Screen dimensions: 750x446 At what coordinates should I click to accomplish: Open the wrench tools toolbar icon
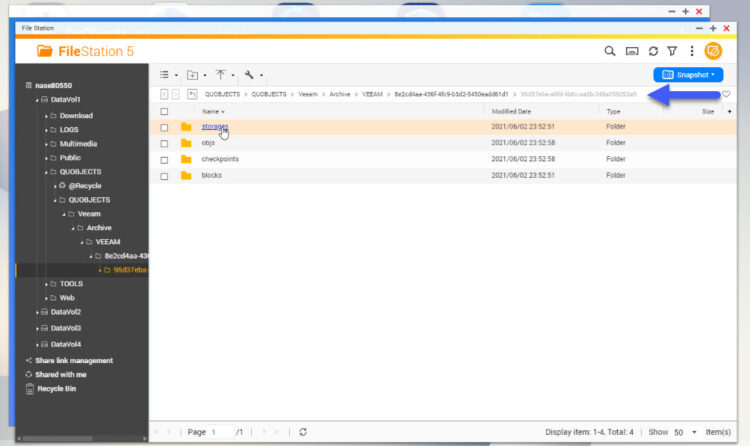pyautogui.click(x=249, y=75)
